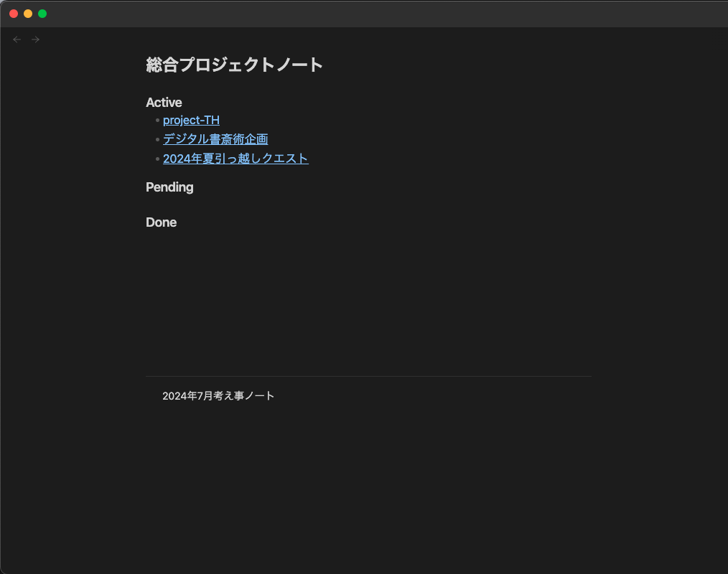
Task: Select the underlined project-TH text
Action: point(190,120)
